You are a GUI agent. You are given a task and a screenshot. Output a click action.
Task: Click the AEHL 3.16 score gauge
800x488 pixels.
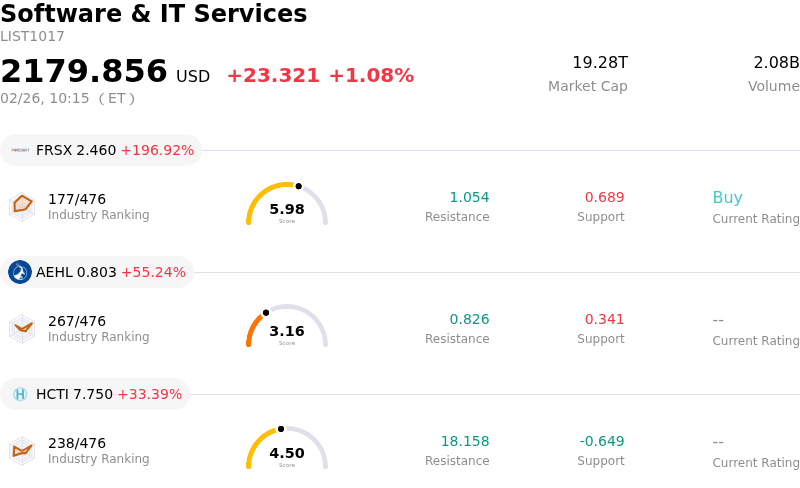[x=287, y=327]
